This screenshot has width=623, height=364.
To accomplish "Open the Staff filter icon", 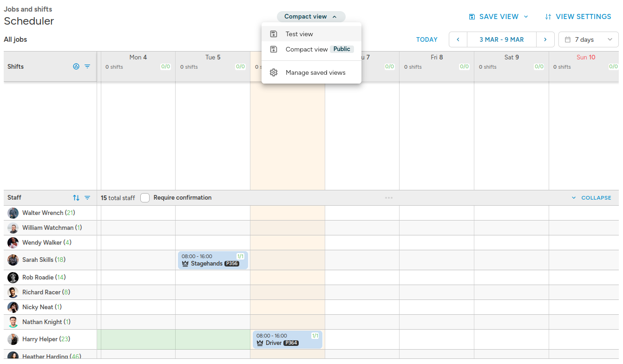I will click(x=87, y=198).
